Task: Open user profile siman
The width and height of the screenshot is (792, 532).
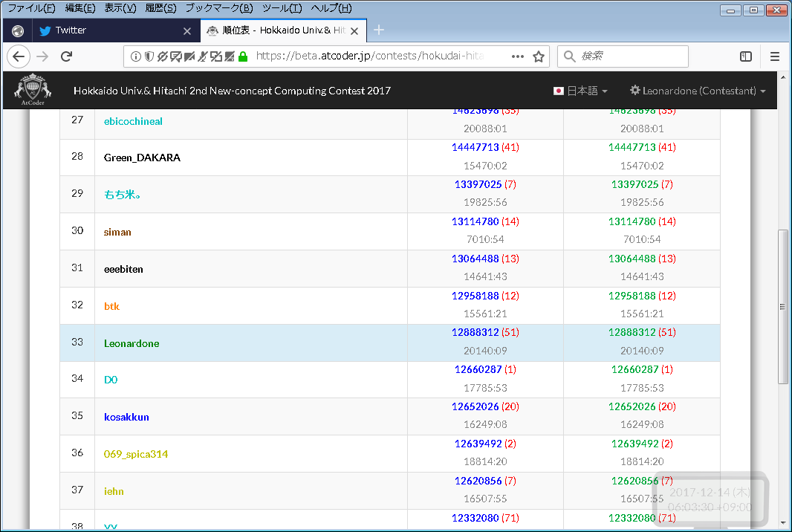Action: [x=117, y=232]
